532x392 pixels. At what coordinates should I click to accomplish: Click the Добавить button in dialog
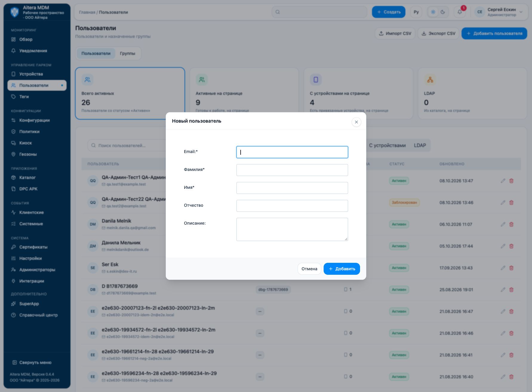pos(342,269)
